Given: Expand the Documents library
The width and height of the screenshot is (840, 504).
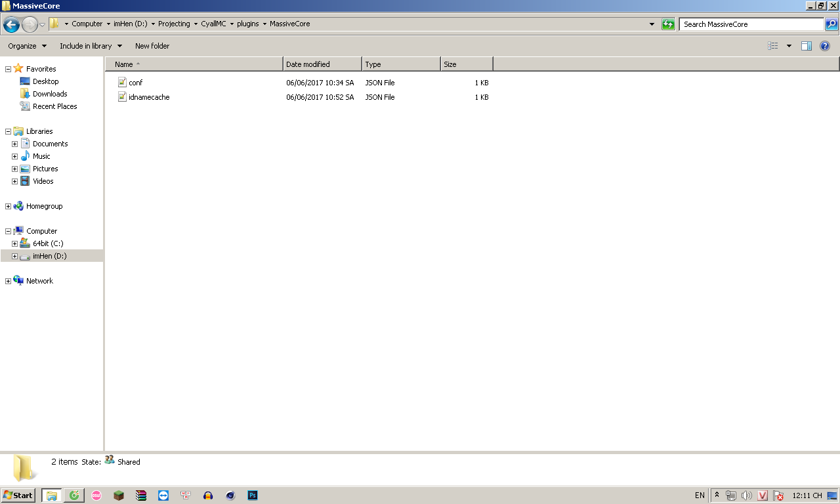Looking at the screenshot, I should [14, 144].
